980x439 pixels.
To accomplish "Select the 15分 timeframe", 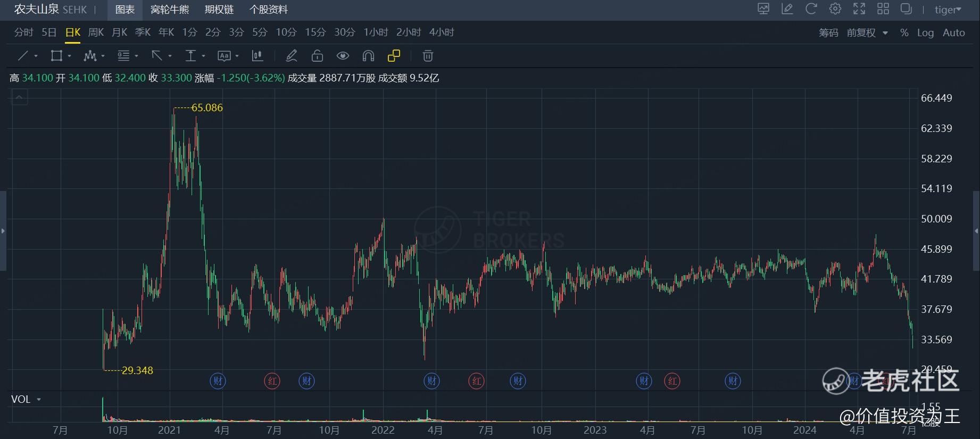I will (315, 32).
